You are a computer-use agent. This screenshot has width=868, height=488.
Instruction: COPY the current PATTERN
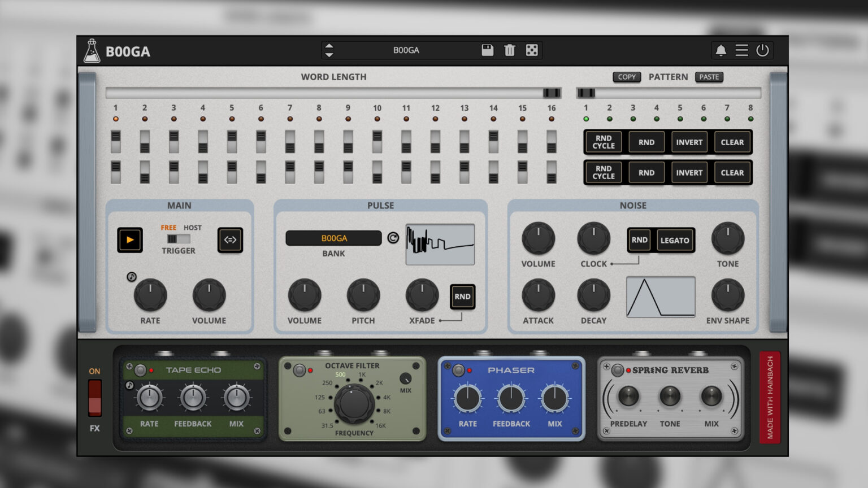pos(627,77)
